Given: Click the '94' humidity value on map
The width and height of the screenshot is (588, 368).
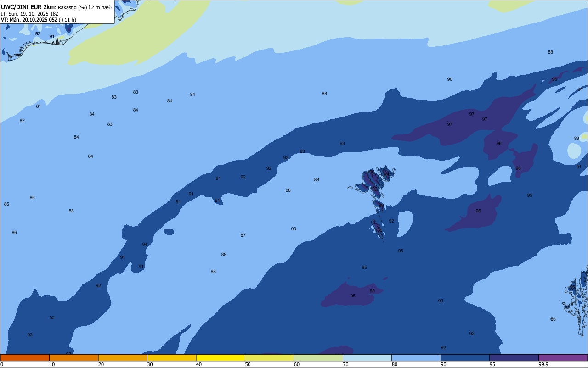Looking at the screenshot, I should tap(145, 244).
